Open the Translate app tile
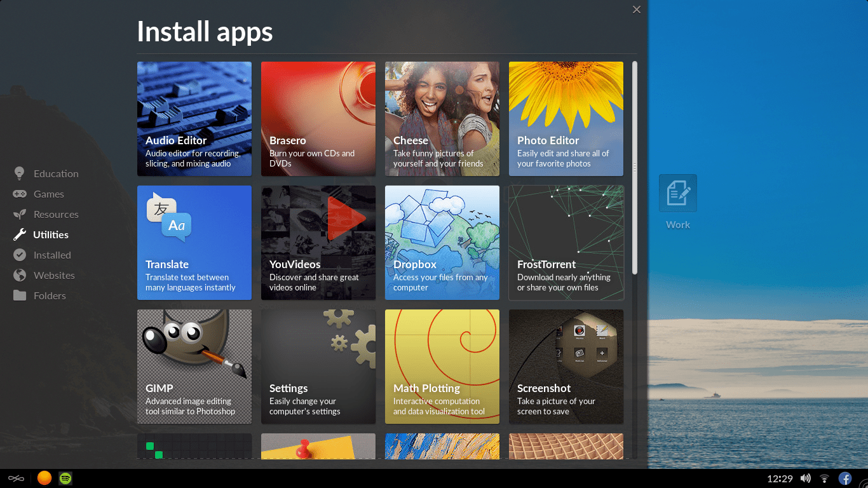 point(194,243)
